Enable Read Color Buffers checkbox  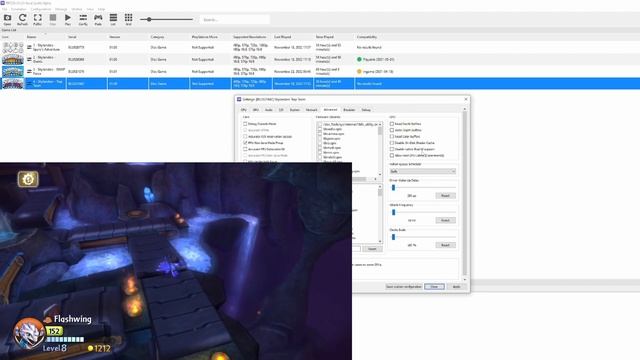392,136
